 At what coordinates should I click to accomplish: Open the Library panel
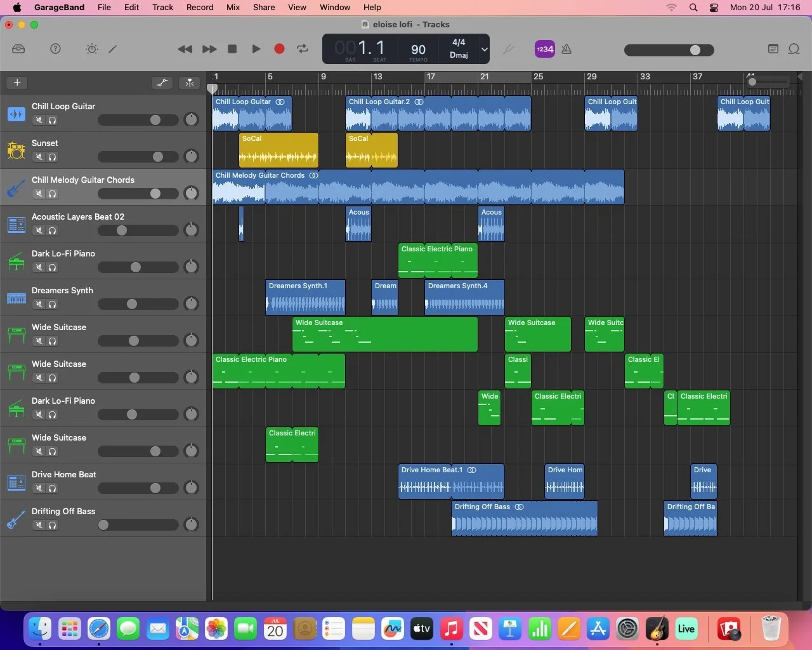coord(18,49)
